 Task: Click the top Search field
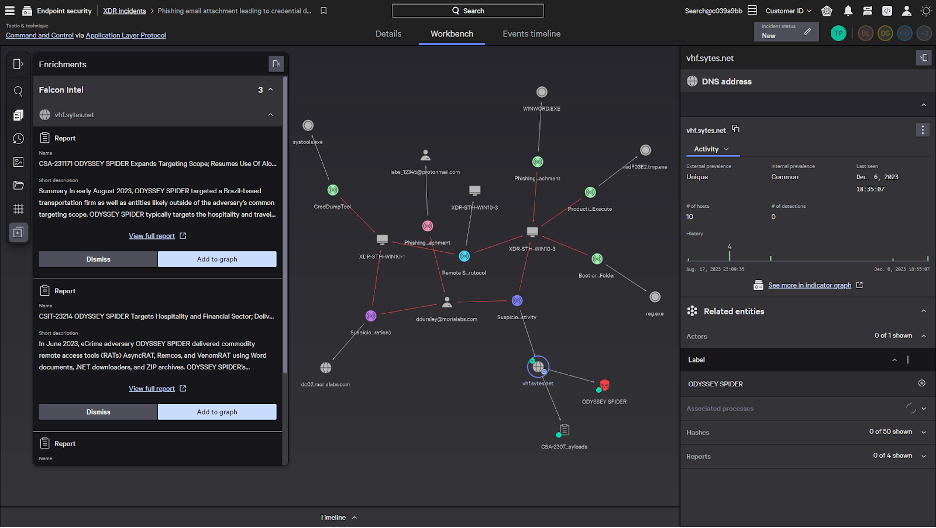(x=468, y=10)
